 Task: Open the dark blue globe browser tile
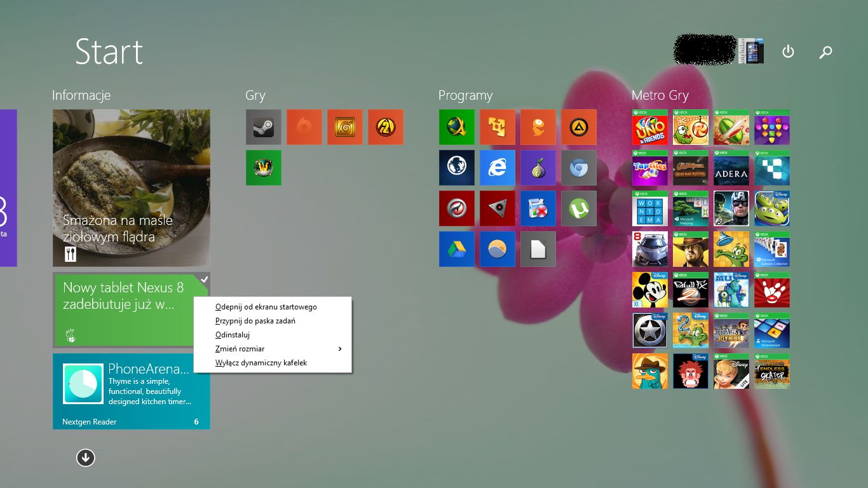tap(457, 168)
